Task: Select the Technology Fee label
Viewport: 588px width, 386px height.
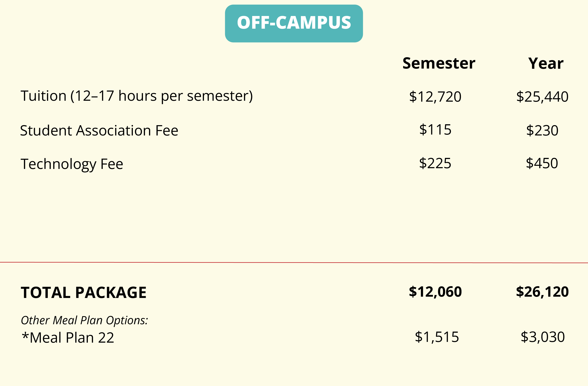Action: [x=72, y=164]
